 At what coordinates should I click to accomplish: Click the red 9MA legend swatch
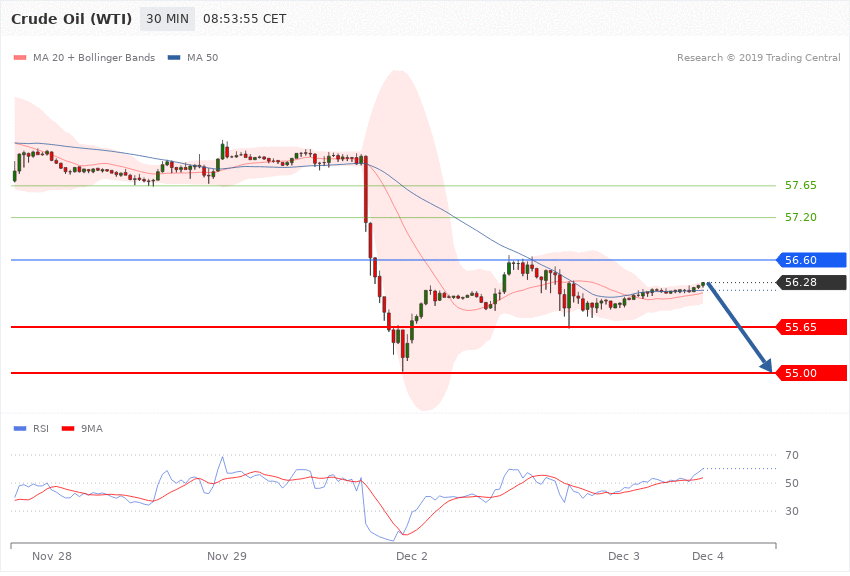(x=68, y=429)
